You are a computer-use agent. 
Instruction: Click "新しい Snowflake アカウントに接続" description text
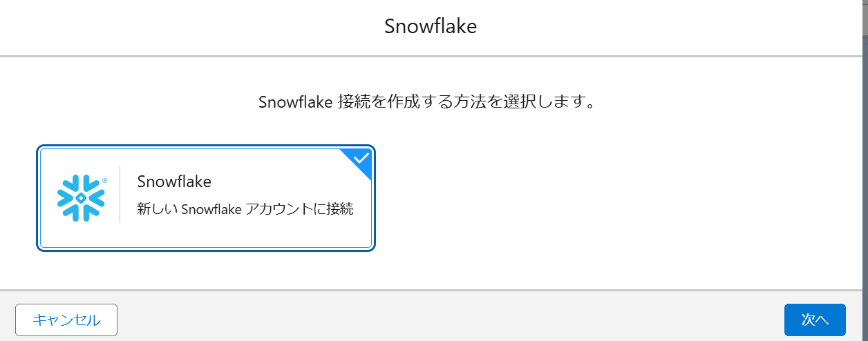pos(245,210)
